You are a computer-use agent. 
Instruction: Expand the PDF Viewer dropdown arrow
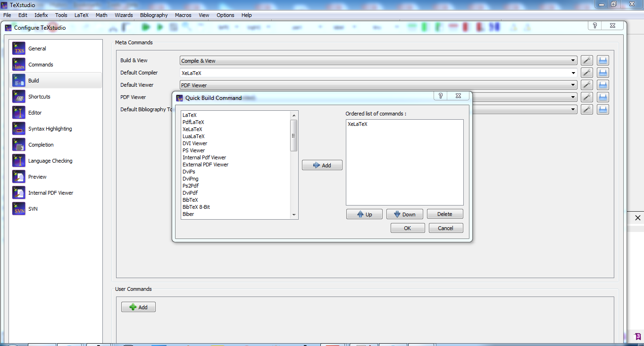(573, 97)
